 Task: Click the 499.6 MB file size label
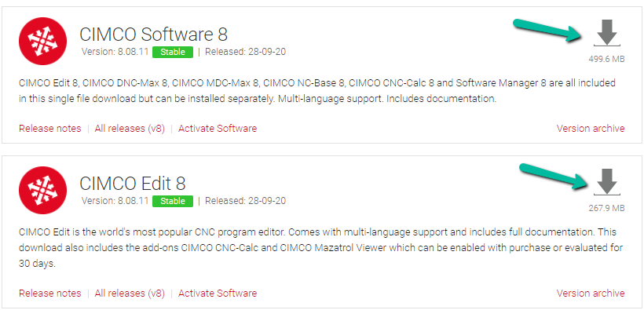(x=606, y=59)
